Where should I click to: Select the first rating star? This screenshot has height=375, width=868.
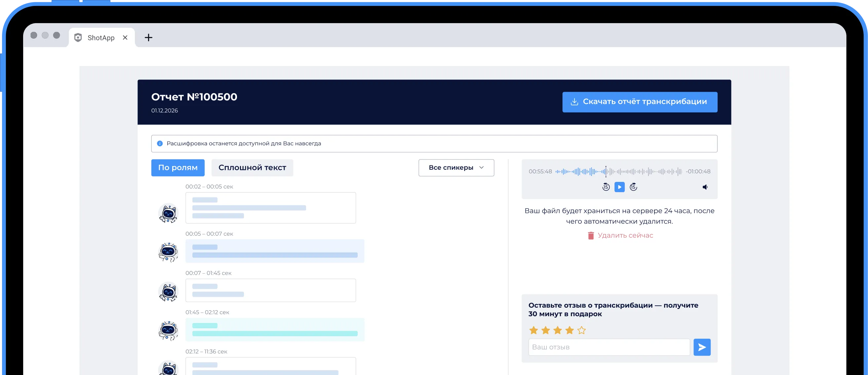(x=533, y=330)
